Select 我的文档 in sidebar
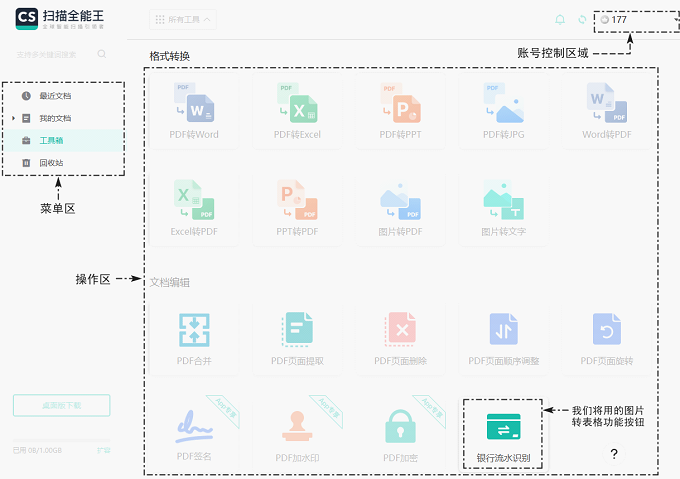This screenshot has width=680, height=479. pyautogui.click(x=64, y=118)
